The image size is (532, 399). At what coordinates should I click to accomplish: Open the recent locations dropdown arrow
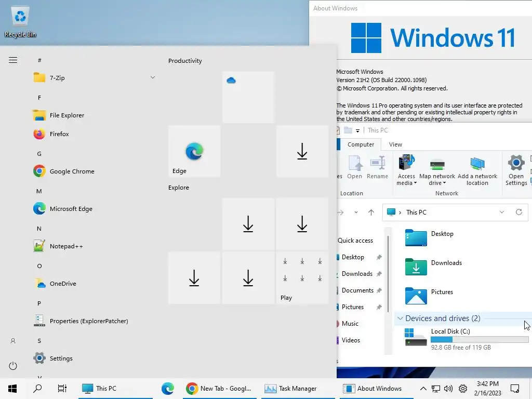(x=356, y=212)
